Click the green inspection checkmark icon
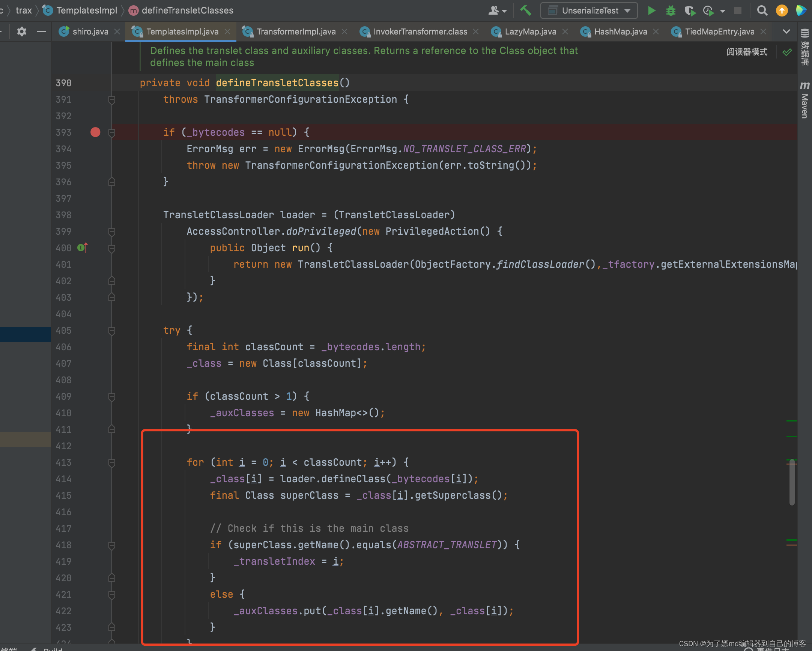The image size is (812, 651). pos(787,52)
